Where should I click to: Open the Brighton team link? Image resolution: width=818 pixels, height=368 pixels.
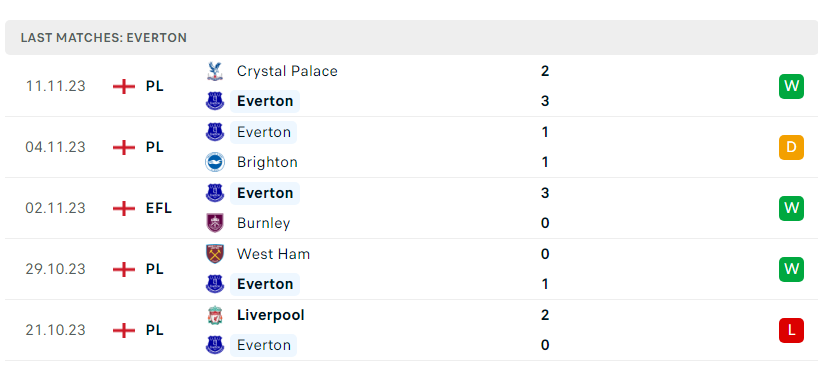click(267, 162)
